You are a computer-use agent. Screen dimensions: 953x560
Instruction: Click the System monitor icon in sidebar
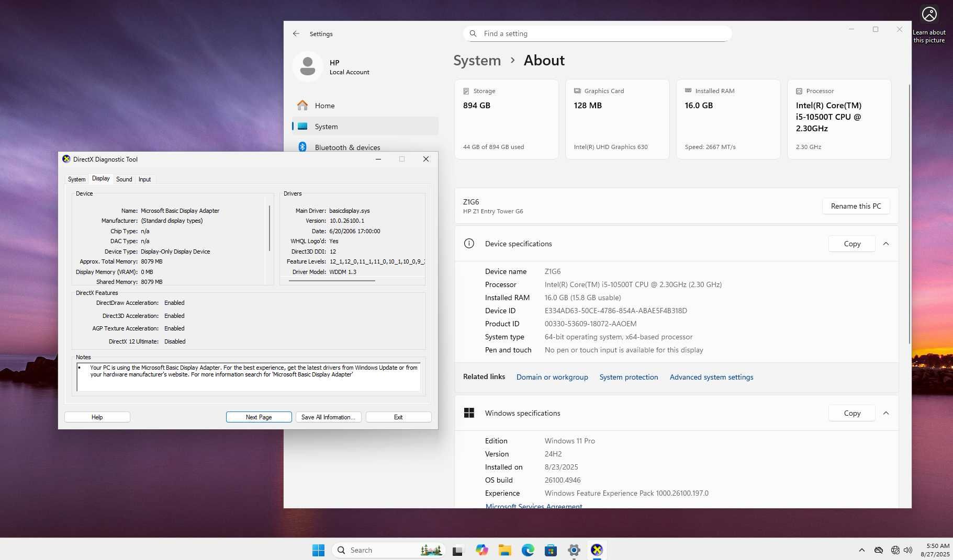(x=302, y=126)
